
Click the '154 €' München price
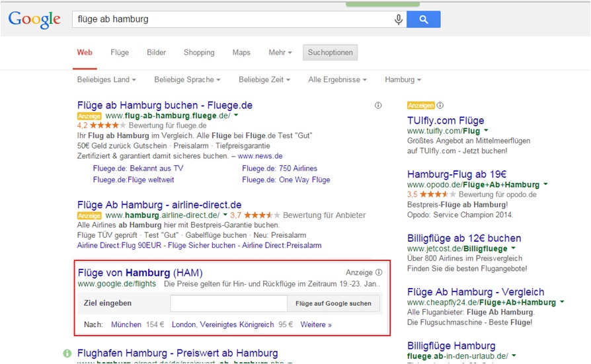click(155, 324)
